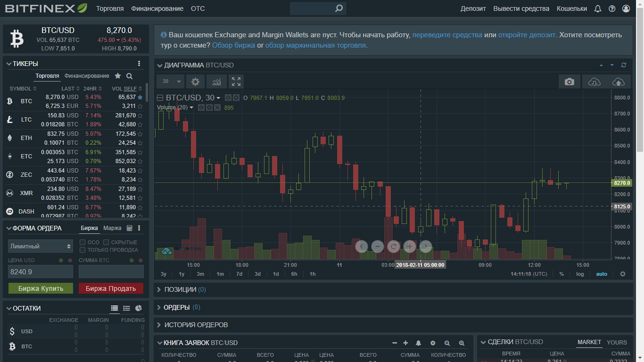Click the ЦЕНА USD price input field
This screenshot has width=644, height=362.
pyautogui.click(x=40, y=272)
